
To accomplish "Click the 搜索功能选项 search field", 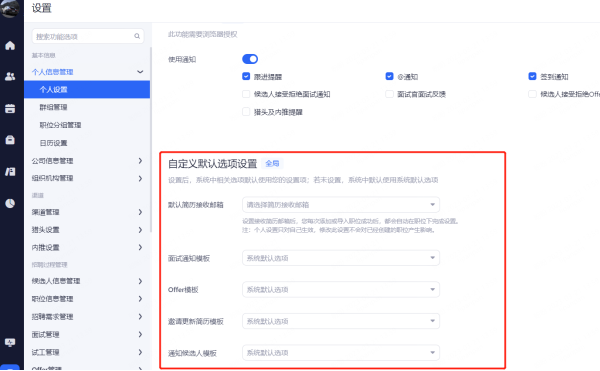I will 88,36.
